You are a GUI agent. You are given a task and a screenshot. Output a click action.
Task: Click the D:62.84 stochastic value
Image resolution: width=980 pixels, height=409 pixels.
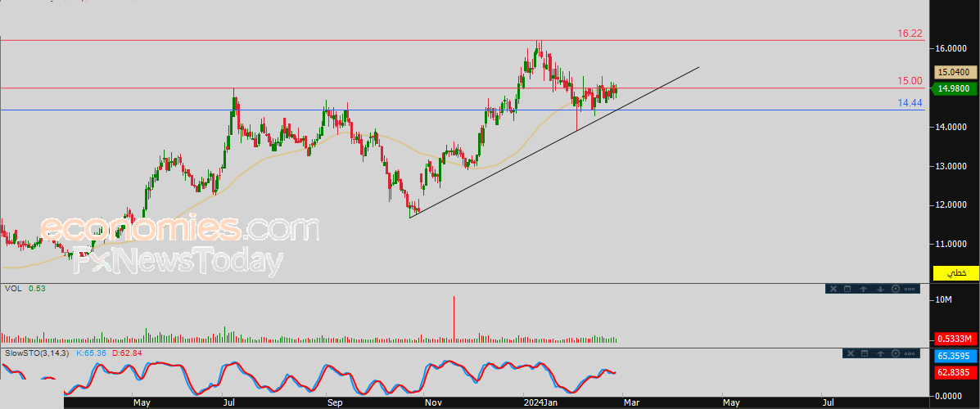tap(128, 353)
